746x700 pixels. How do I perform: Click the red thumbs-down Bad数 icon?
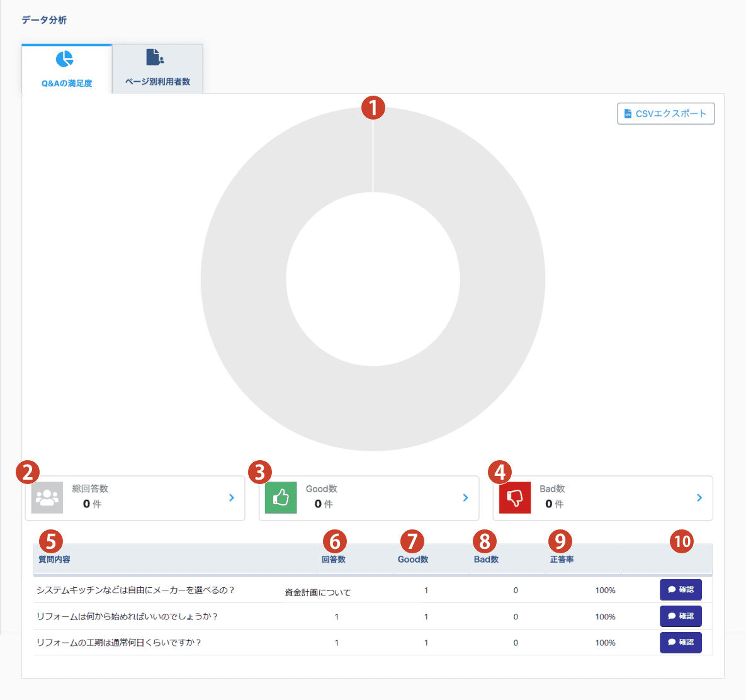515,498
